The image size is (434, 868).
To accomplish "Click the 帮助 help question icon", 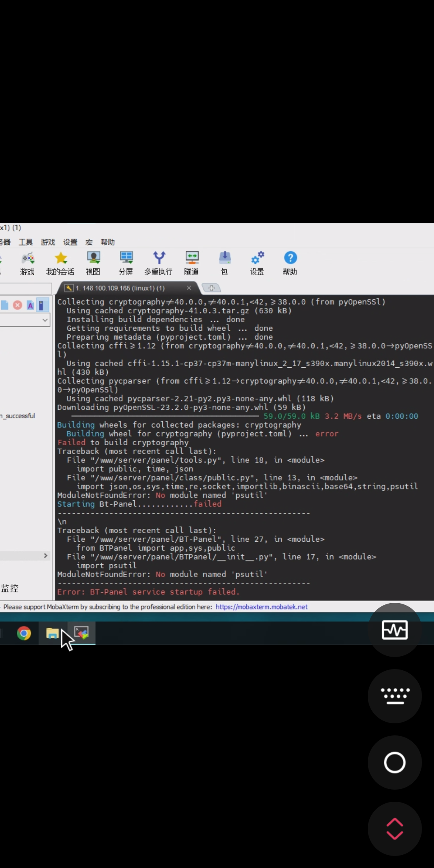I will coord(290,263).
